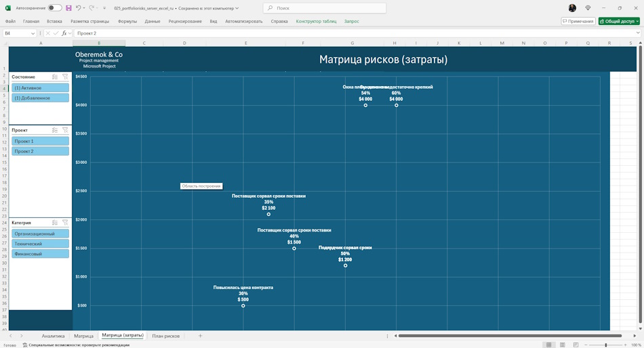This screenshot has height=348, width=644.
Task: Click the horizontal scrollbar thumb
Action: [x=510, y=336]
